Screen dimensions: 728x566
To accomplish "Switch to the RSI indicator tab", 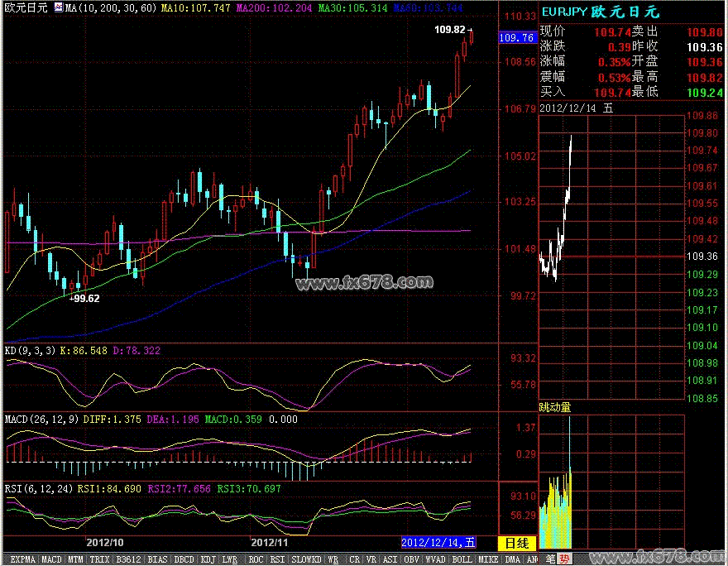I will tap(277, 559).
